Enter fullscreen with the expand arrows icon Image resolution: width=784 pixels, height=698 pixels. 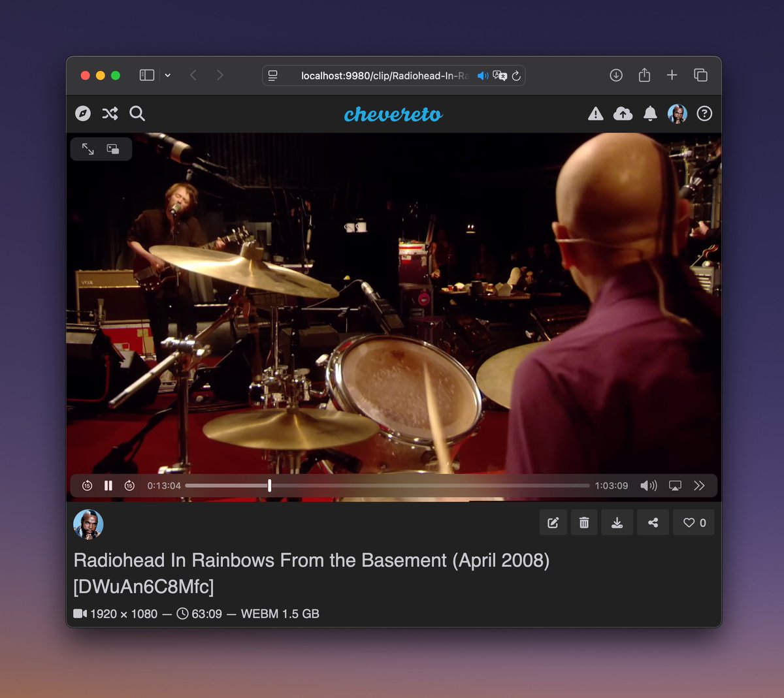click(88, 149)
